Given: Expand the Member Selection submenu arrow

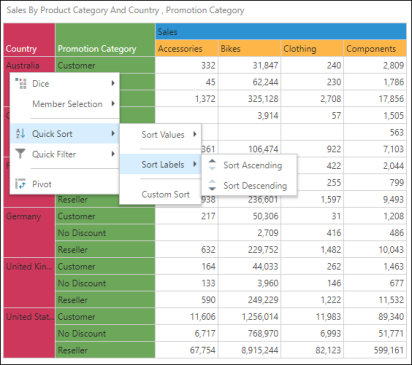Looking at the screenshot, I should 113,104.
